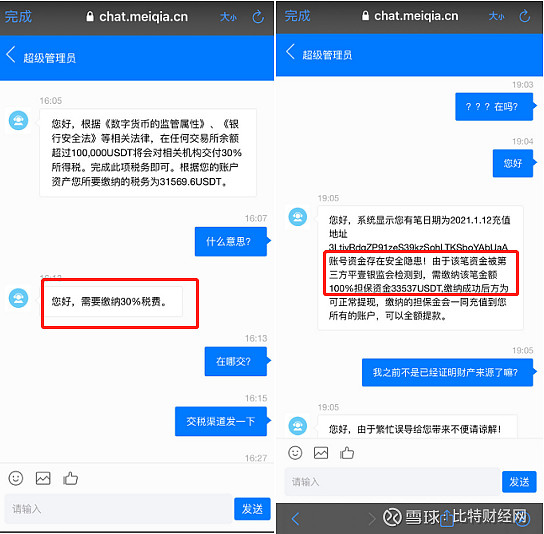Tap the lock icon beside right chat.meiqia.cn address
The height and width of the screenshot is (534, 544).
365,15
